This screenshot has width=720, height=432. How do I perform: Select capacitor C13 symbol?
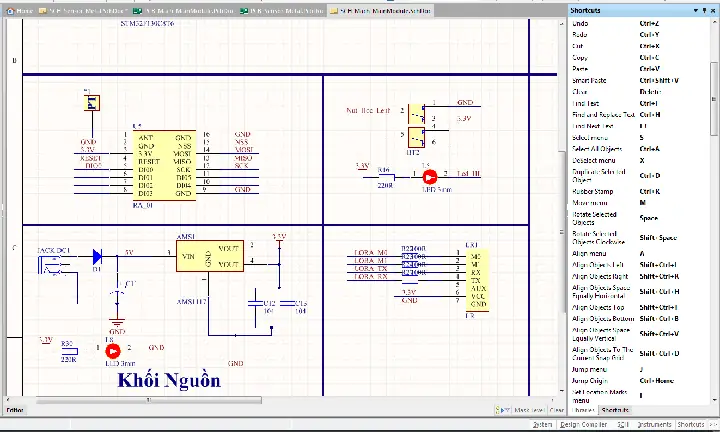click(287, 303)
